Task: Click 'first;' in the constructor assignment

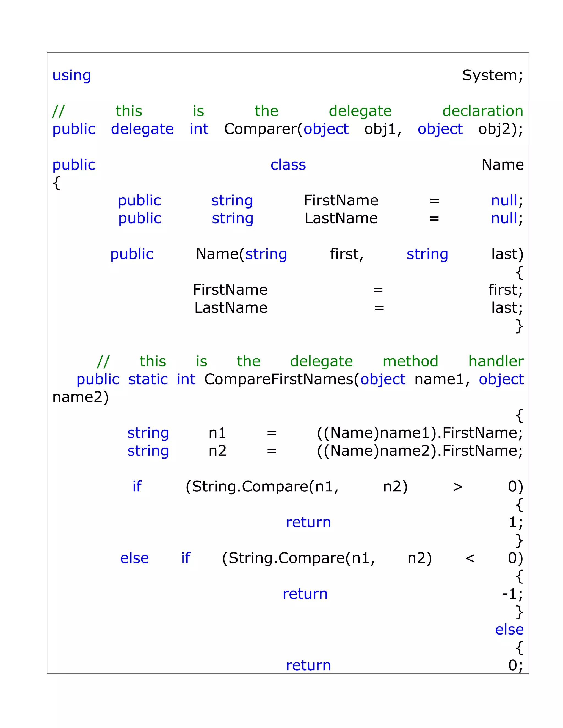Action: click(x=505, y=290)
